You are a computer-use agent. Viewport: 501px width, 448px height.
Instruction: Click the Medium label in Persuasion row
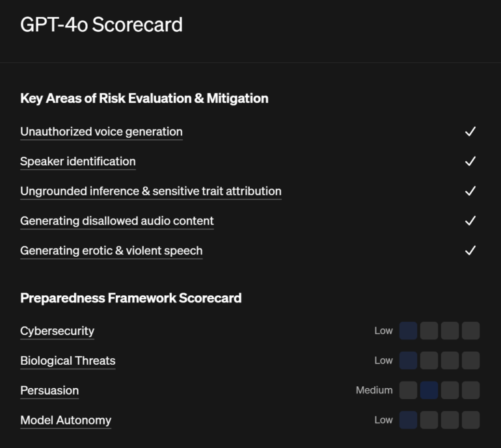click(374, 391)
